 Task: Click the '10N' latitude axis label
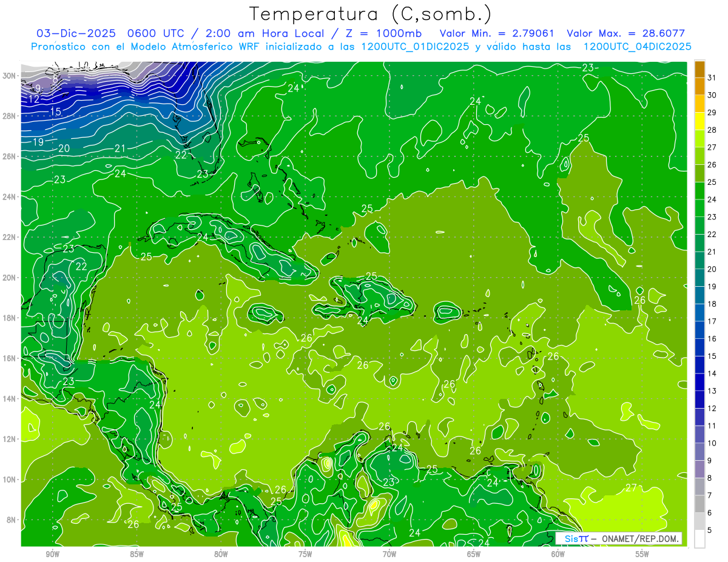(9, 480)
